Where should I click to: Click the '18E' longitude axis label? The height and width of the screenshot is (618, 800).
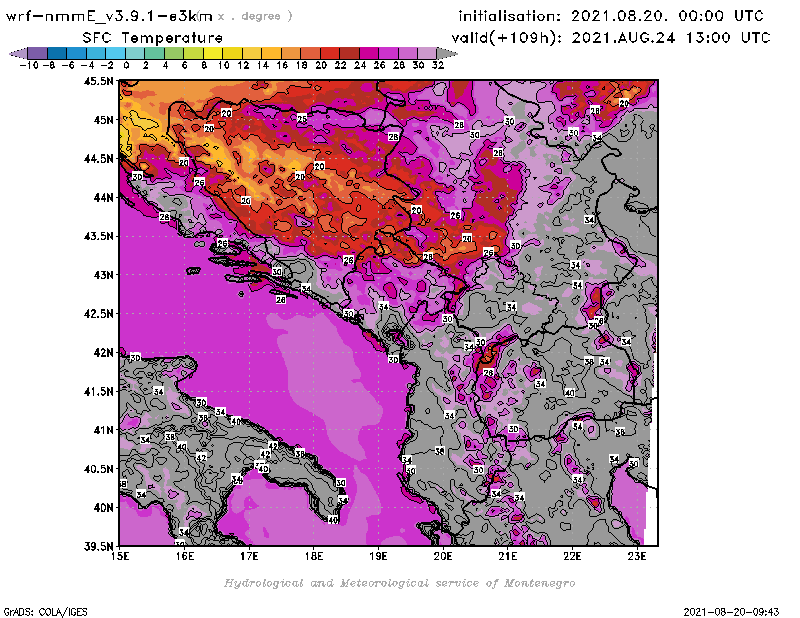(314, 556)
